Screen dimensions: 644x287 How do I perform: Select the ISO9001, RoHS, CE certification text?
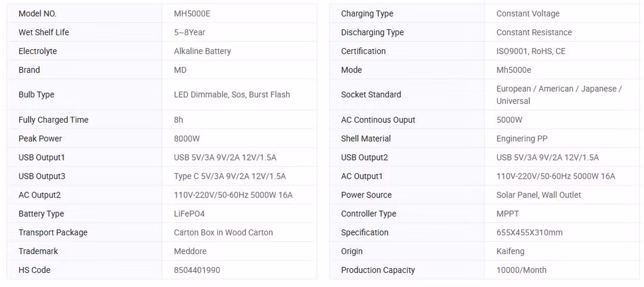[x=531, y=51]
